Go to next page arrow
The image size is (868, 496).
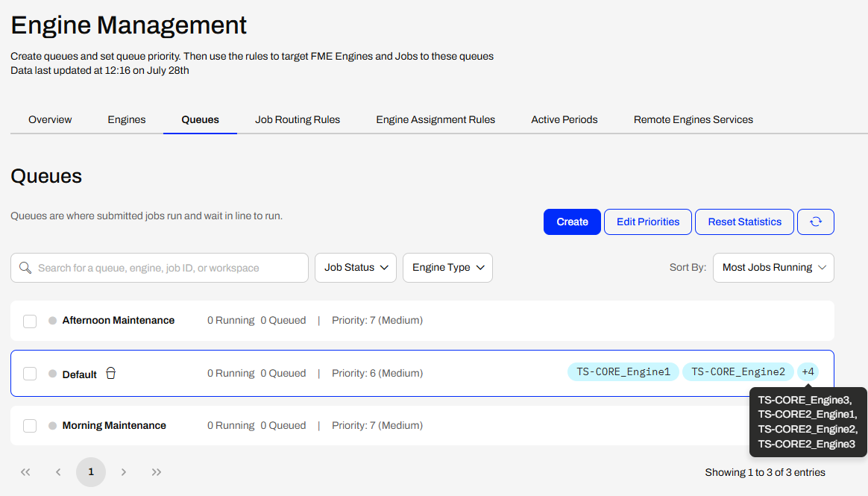(124, 472)
